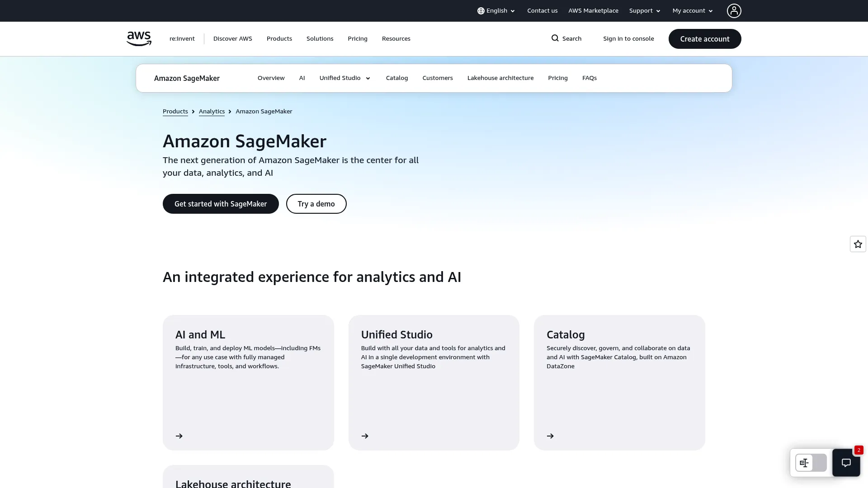Click the Products breadcrumb link
This screenshot has width=868, height=488.
click(175, 112)
